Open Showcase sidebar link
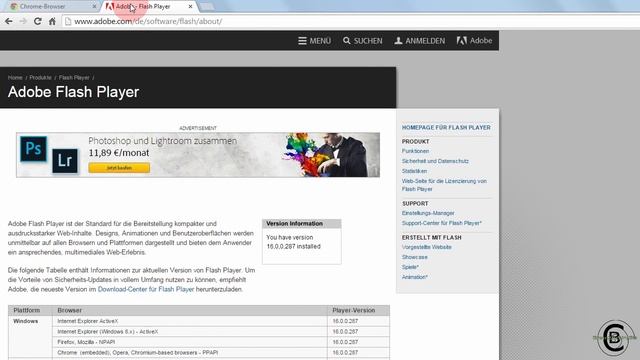Viewport: 640px width, 360px height. [x=415, y=257]
